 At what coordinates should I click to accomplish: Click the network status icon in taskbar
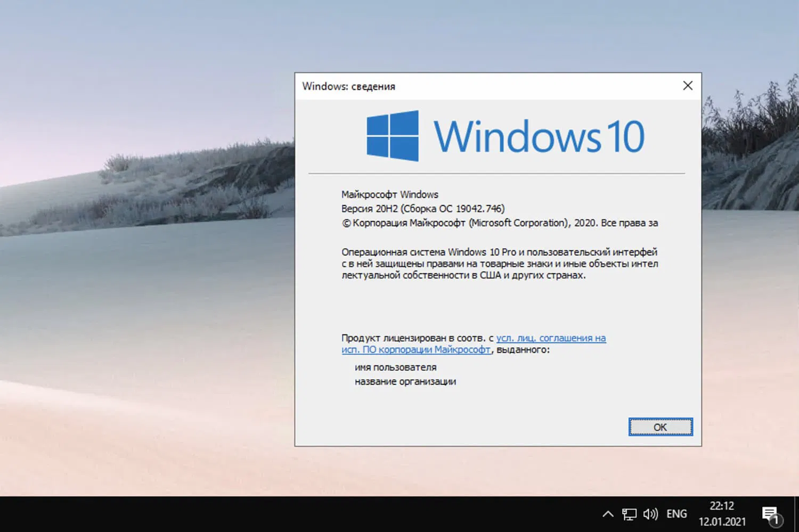tap(629, 513)
